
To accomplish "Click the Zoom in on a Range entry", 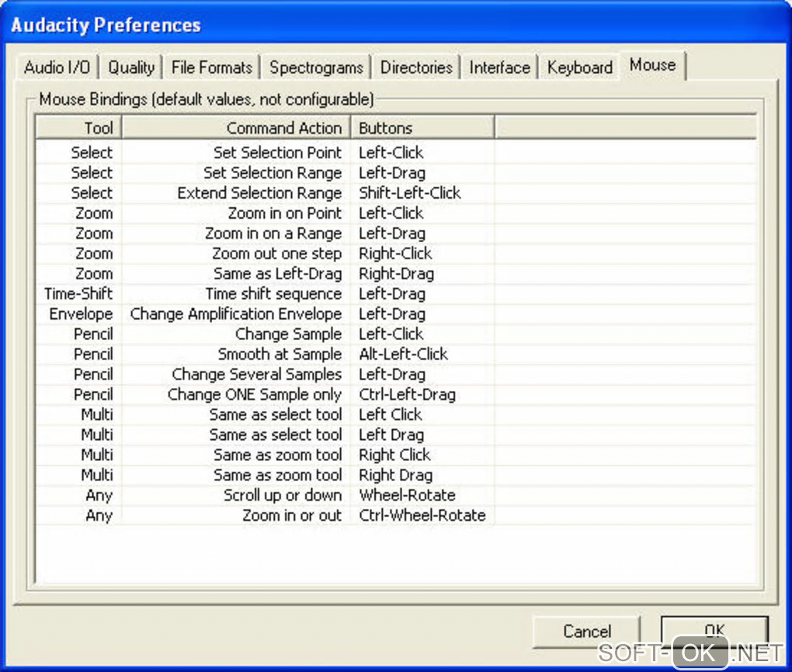I will [273, 234].
